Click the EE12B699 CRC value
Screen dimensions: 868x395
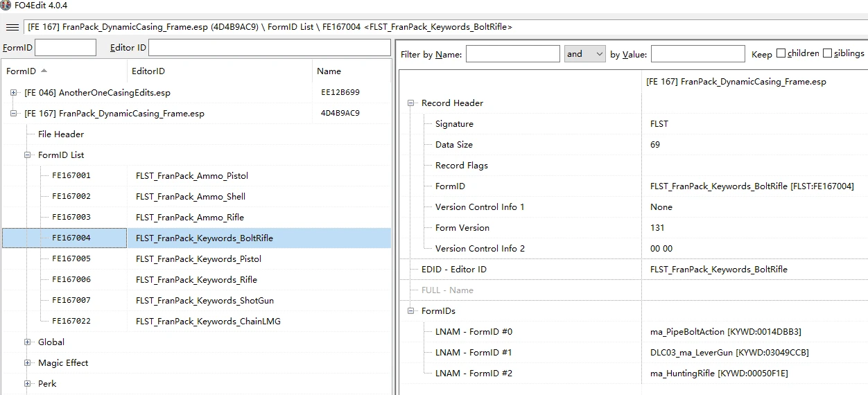tap(340, 92)
